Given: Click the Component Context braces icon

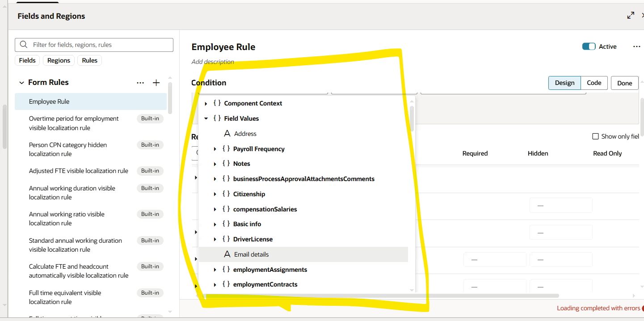Looking at the screenshot, I should (217, 103).
